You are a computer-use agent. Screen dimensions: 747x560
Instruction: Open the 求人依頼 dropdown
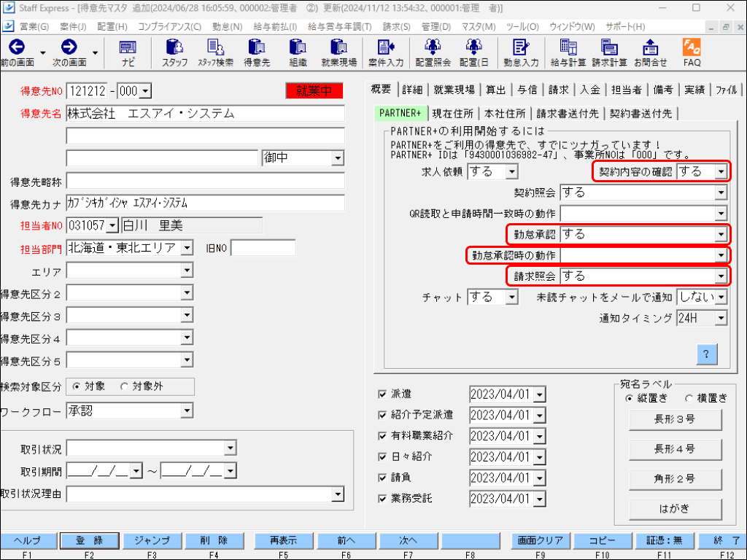(x=511, y=171)
